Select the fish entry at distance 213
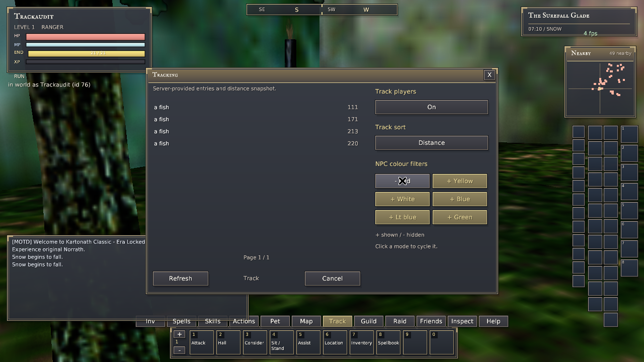 point(256,131)
